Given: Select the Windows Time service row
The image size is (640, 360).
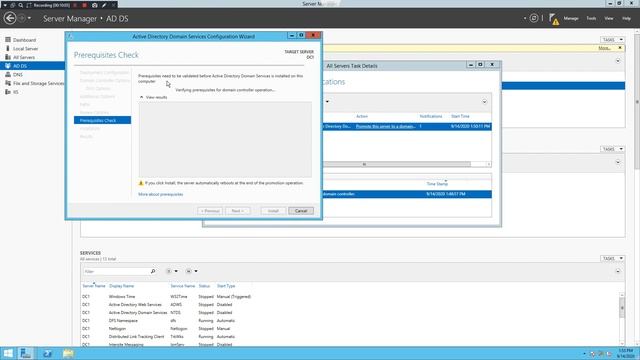Looking at the screenshot, I should pos(167,297).
